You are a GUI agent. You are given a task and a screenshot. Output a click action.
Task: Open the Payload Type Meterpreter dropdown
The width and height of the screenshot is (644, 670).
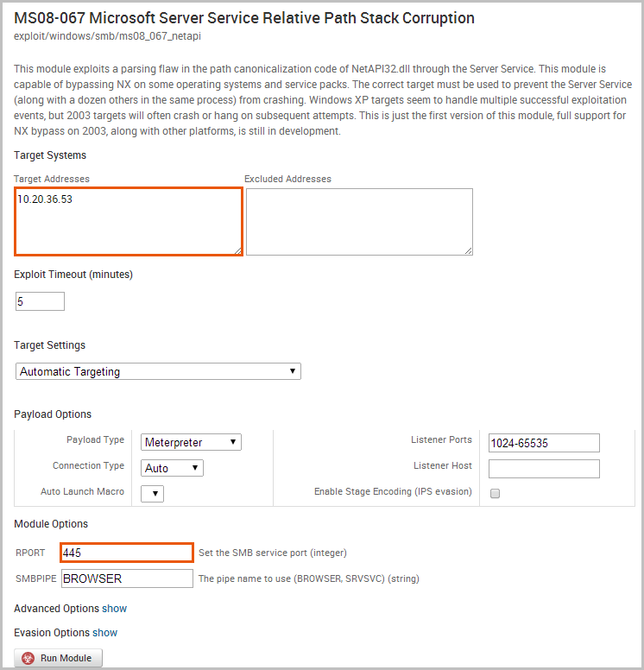(191, 442)
